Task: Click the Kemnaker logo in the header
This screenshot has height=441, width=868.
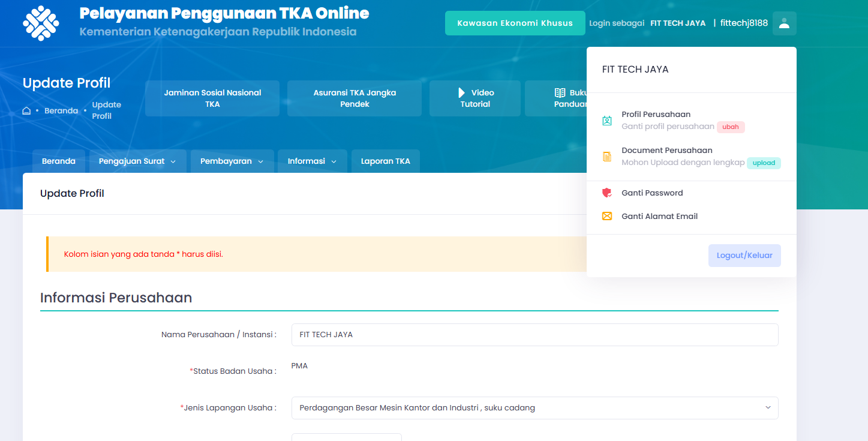Action: tap(41, 23)
